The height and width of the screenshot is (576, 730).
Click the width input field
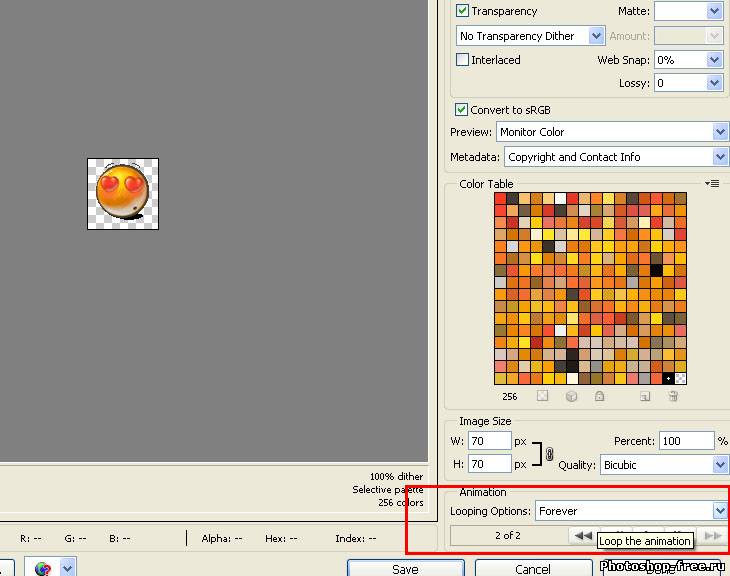(x=489, y=441)
